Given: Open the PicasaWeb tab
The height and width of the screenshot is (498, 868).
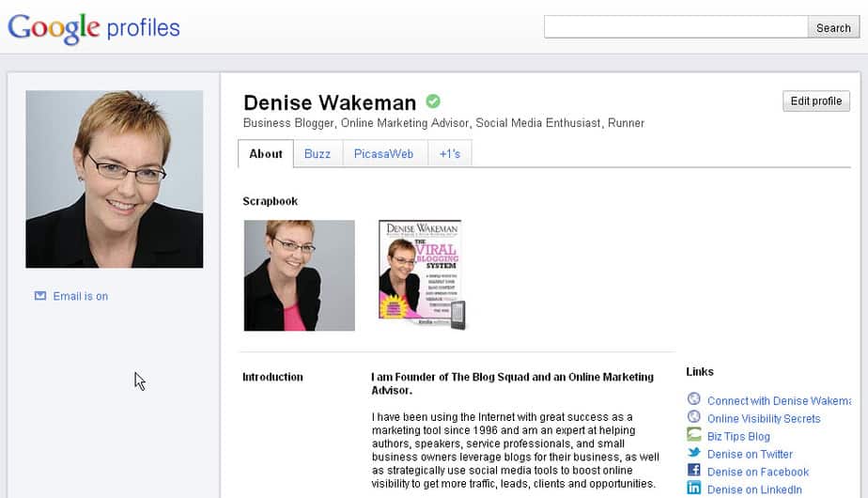Looking at the screenshot, I should [383, 153].
